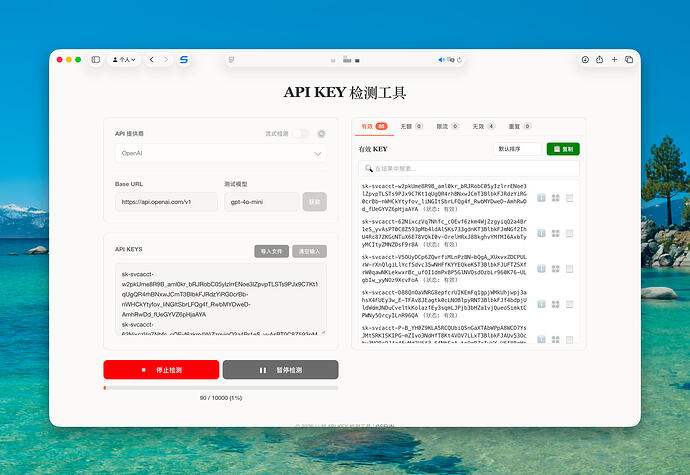Click the copy icon for key sk-svcacct-w2pkUme8R9B

(569, 198)
